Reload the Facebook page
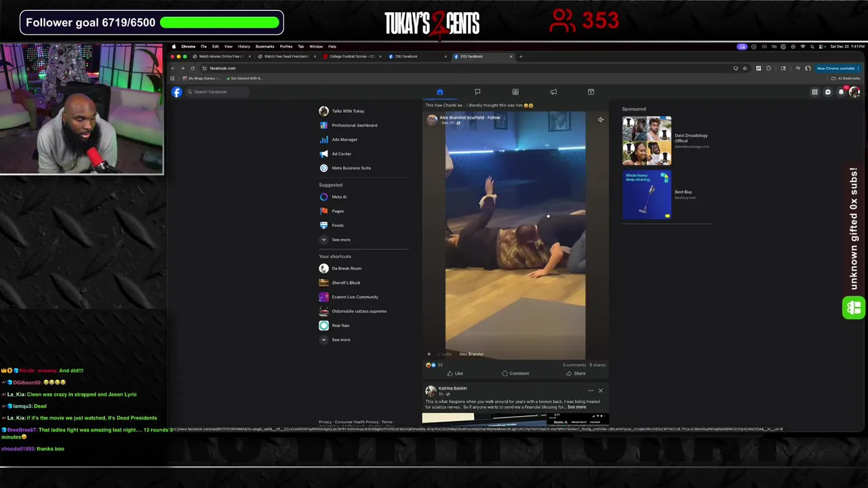 (193, 68)
